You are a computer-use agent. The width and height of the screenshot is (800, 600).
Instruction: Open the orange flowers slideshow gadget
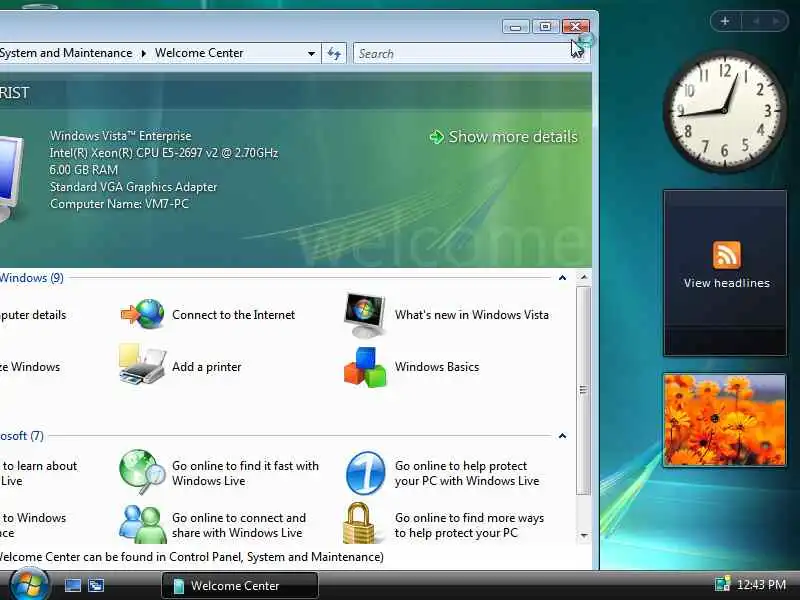point(724,419)
